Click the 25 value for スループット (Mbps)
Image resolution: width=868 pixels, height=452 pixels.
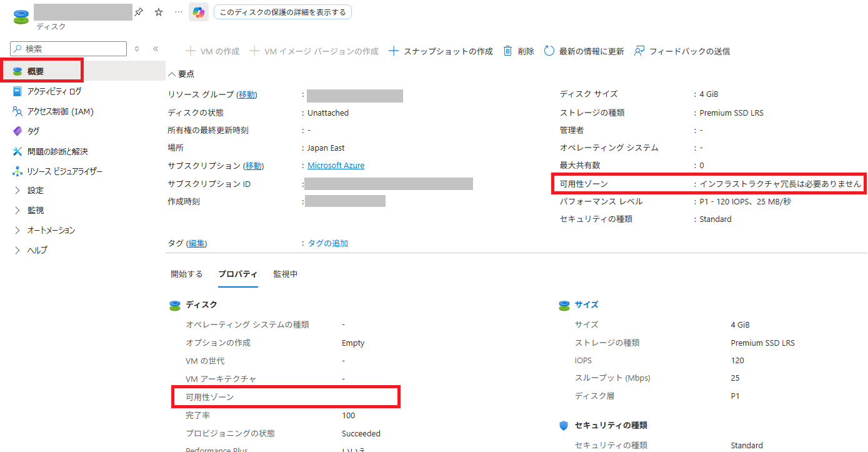[735, 378]
